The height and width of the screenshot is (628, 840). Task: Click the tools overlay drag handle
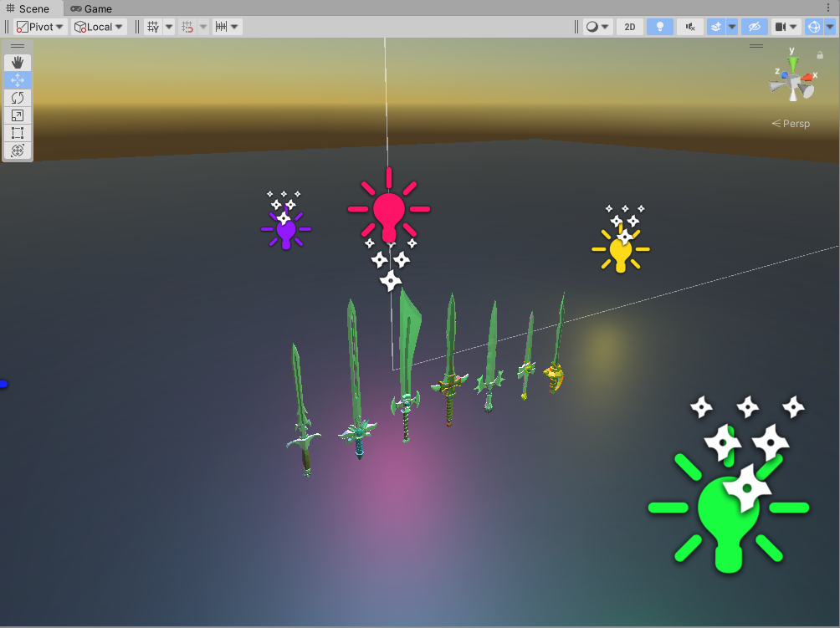[x=18, y=46]
